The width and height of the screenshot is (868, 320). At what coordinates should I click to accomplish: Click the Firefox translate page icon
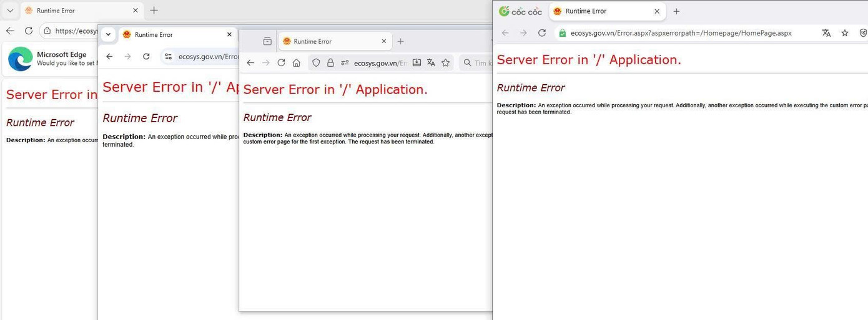pyautogui.click(x=431, y=63)
